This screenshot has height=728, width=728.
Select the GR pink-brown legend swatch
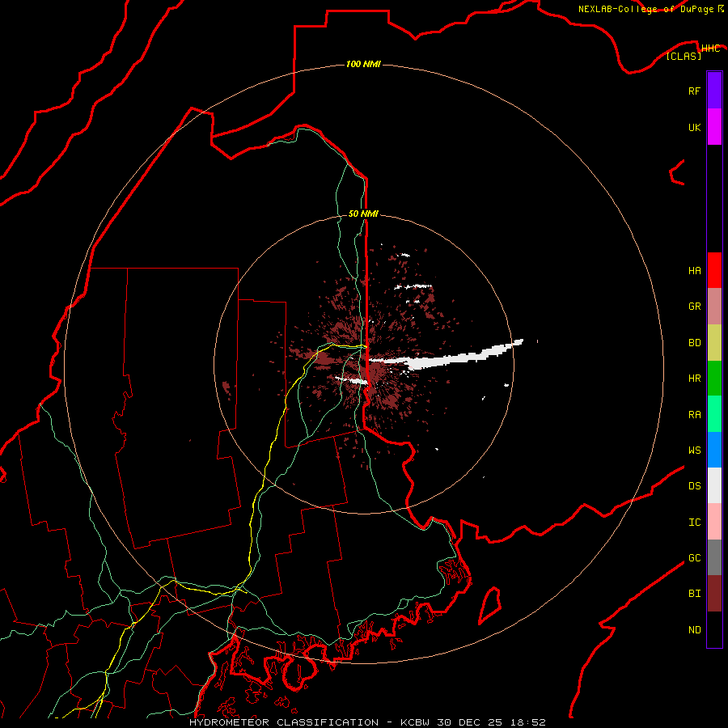tap(714, 307)
